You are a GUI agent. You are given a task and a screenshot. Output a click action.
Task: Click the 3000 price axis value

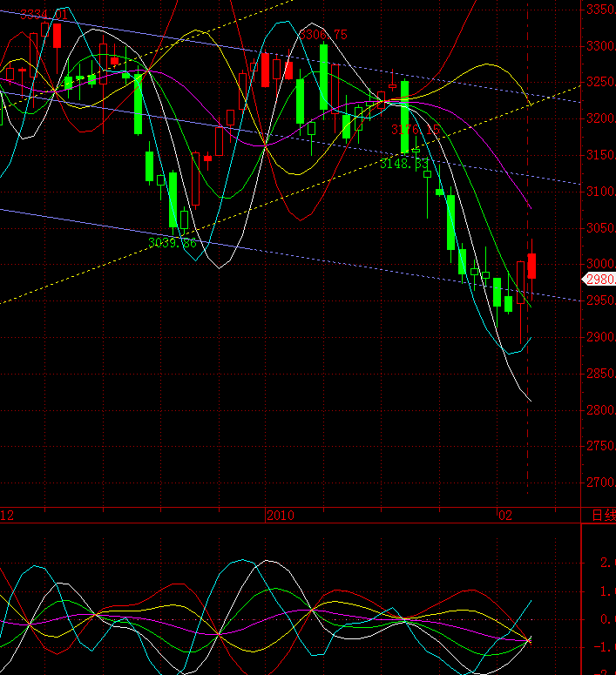(601, 263)
